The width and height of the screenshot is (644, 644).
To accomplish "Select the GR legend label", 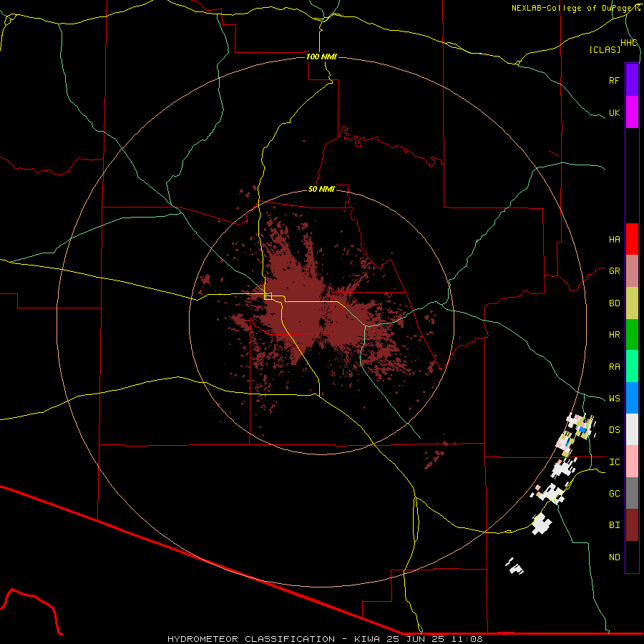I will coord(614,271).
